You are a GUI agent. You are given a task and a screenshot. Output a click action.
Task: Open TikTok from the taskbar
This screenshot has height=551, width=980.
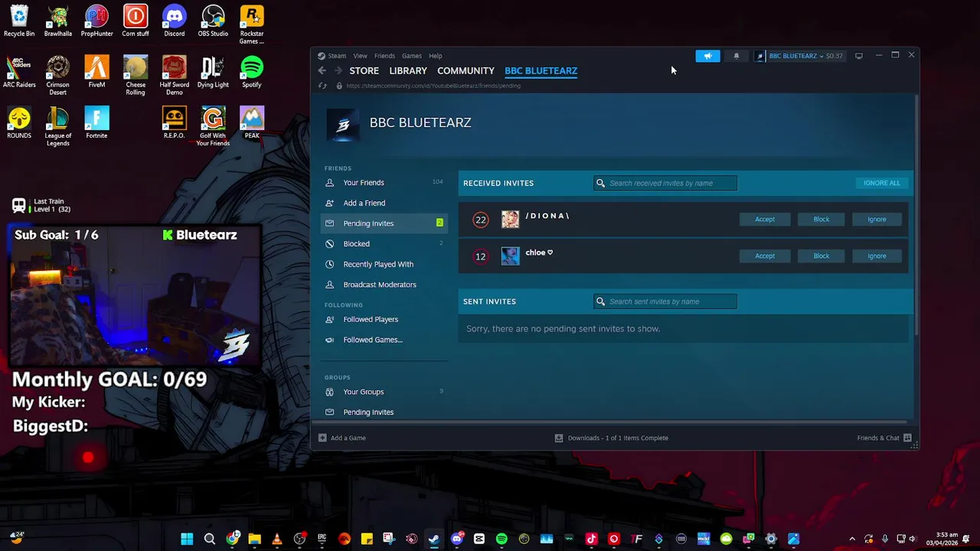pyautogui.click(x=591, y=540)
